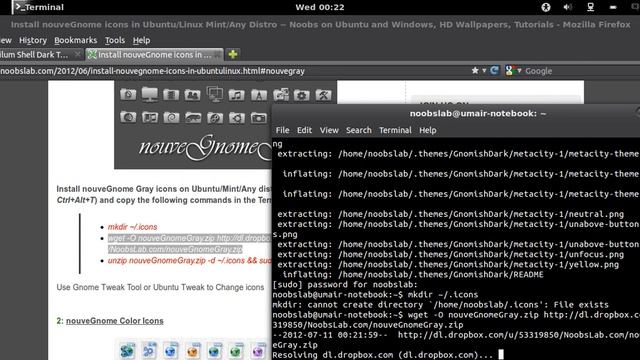The image size is (640, 360).
Task: Click 'Use Gnome Tweak Tool or Ubuntu Tweak' sentence
Action: coord(160,287)
